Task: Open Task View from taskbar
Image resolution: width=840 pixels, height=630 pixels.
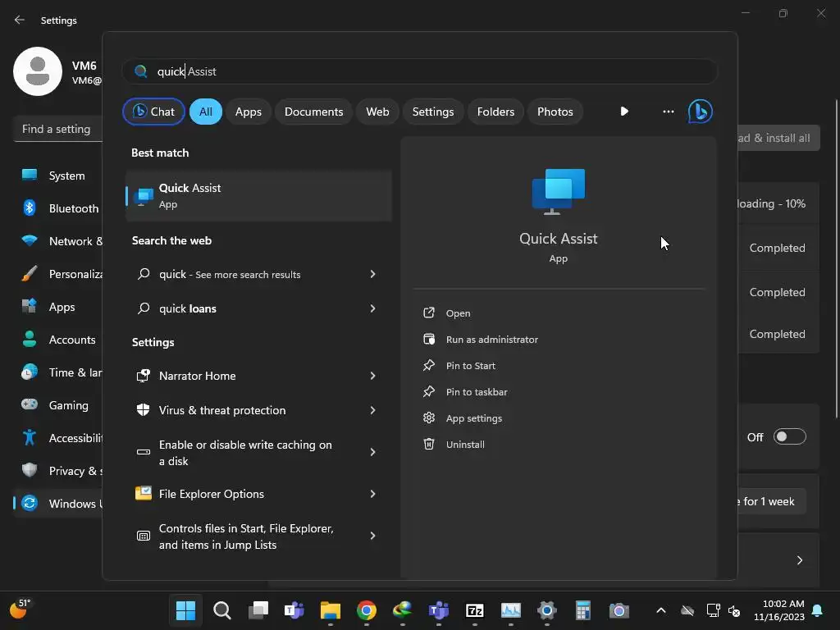Action: point(258,610)
